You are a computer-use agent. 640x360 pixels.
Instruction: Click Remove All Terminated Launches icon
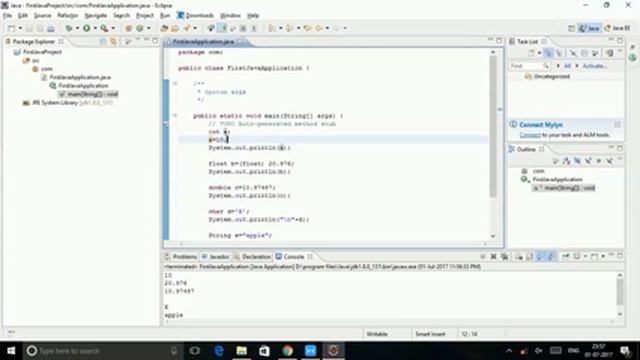click(x=504, y=257)
